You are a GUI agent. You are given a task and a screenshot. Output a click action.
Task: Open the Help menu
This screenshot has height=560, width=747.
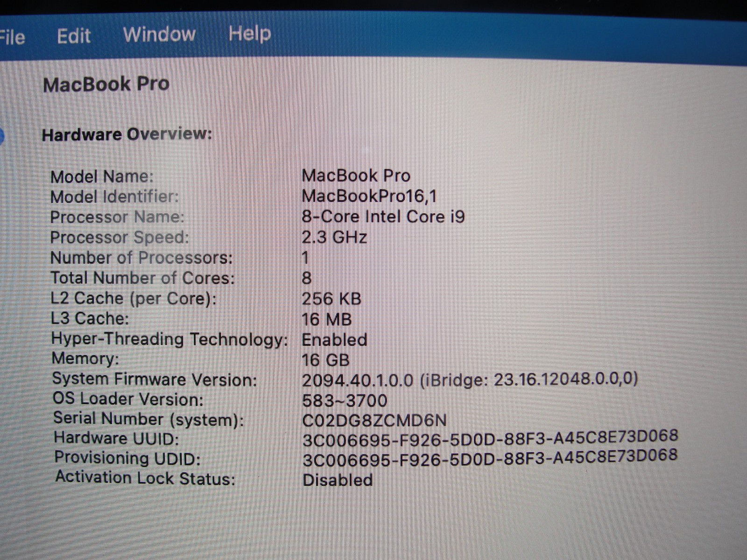(250, 34)
